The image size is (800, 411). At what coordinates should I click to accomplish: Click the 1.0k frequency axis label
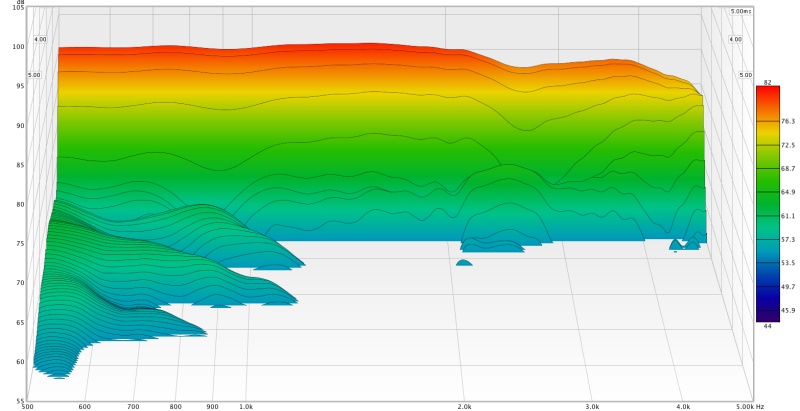point(245,407)
